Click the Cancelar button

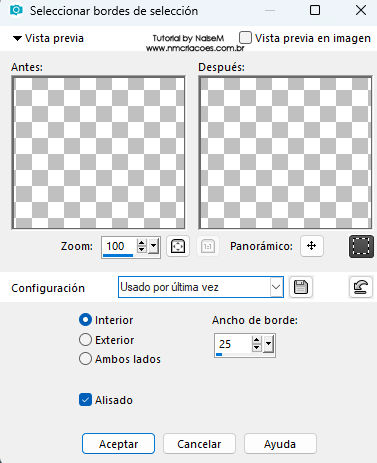(199, 444)
